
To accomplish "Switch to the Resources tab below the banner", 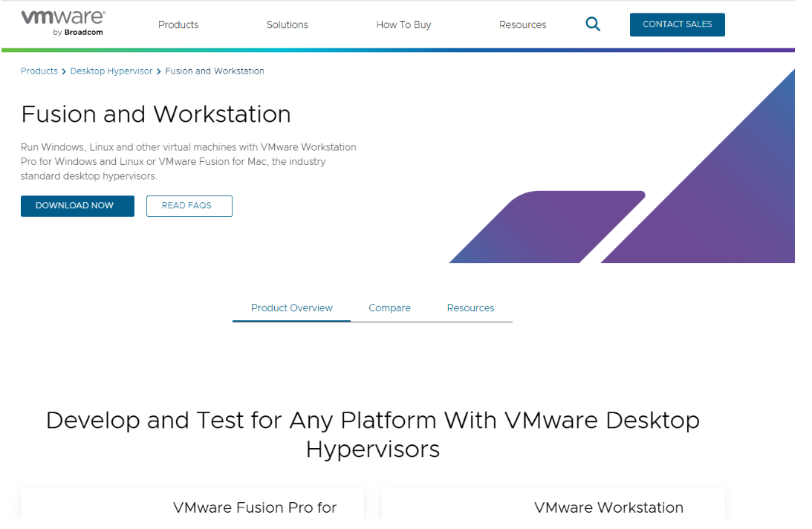I will [470, 308].
